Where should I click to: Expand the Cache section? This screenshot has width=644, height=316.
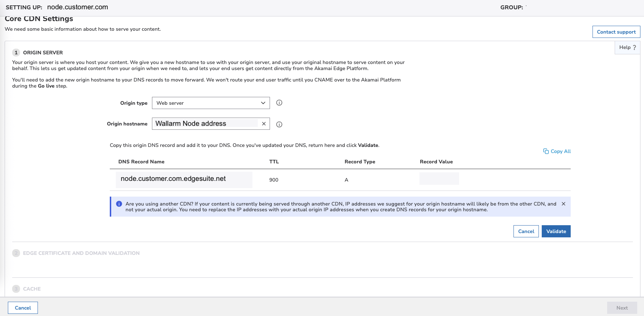[x=32, y=289]
